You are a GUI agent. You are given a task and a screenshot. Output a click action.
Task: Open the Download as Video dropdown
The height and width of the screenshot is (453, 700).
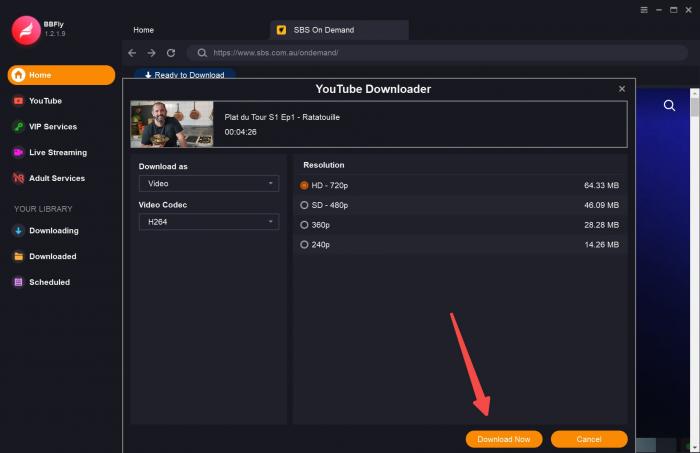click(209, 183)
